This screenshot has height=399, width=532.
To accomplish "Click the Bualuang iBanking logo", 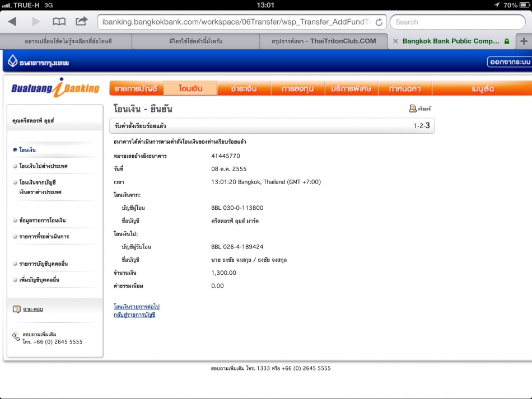I will (55, 88).
